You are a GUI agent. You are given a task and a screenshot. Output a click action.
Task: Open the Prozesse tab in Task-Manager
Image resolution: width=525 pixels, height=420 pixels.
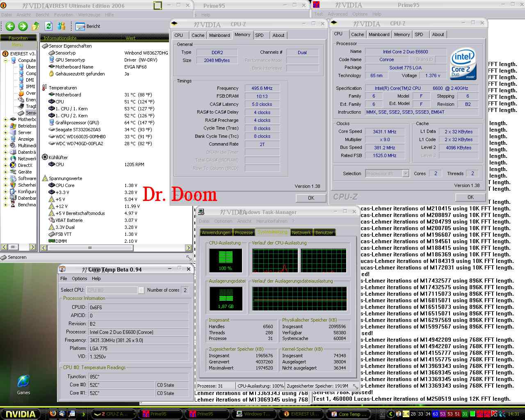tap(244, 233)
